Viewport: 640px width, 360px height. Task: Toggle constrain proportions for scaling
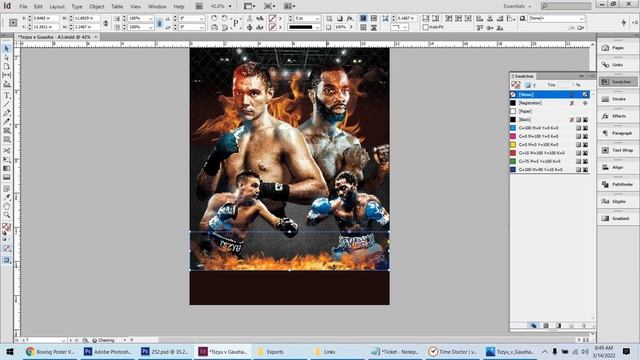pos(159,23)
